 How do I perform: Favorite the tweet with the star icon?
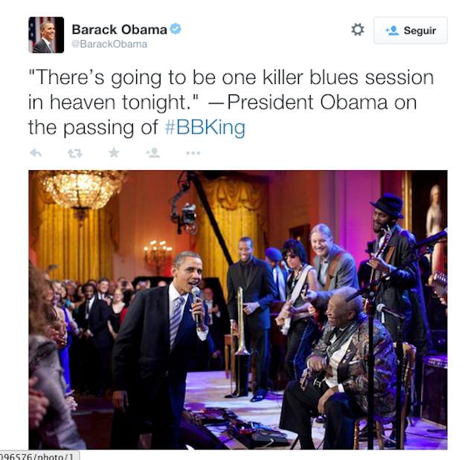point(114,152)
